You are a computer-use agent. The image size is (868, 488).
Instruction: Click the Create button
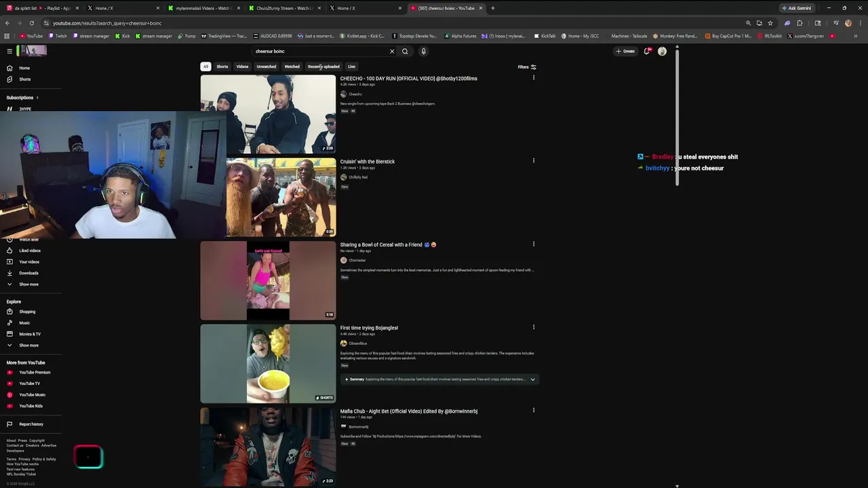(625, 52)
